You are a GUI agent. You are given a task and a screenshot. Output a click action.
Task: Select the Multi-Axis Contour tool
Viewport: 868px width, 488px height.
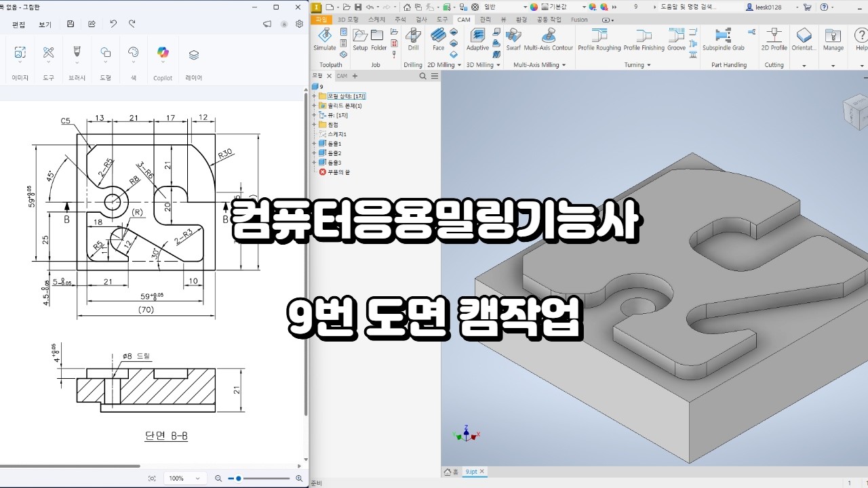548,39
